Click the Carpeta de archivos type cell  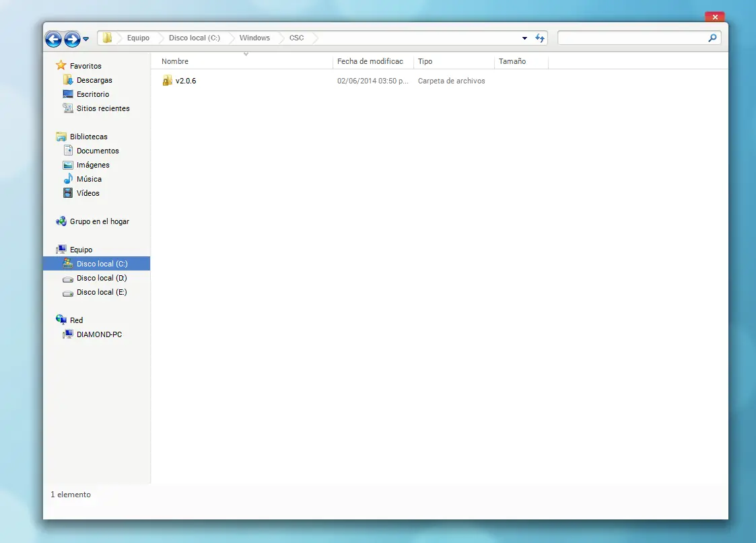coord(451,81)
